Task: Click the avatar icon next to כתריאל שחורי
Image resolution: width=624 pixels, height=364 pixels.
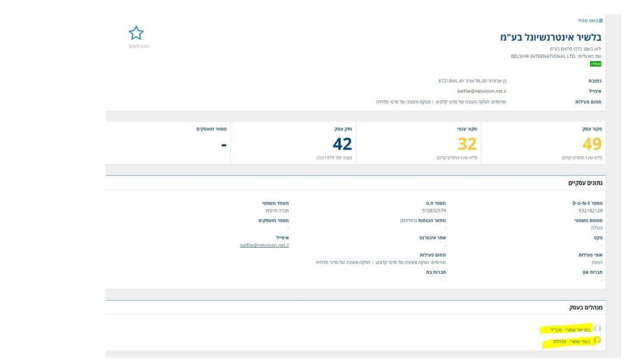Action: [597, 329]
